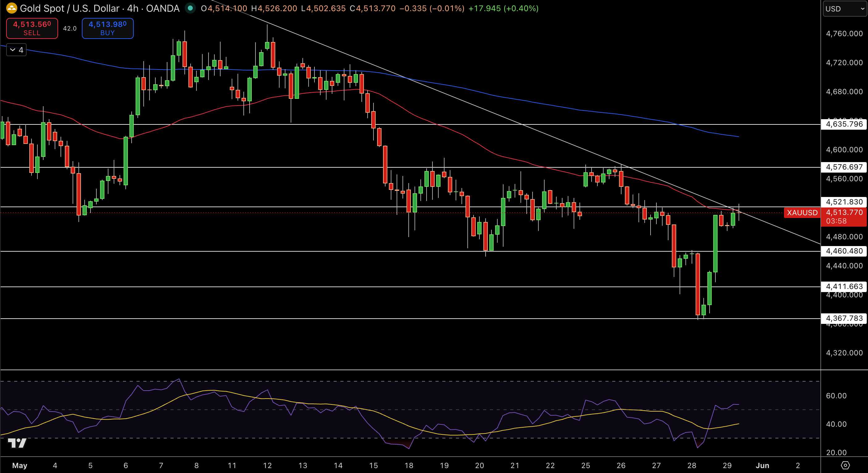Click the 4,367.783 price level label

click(x=844, y=318)
